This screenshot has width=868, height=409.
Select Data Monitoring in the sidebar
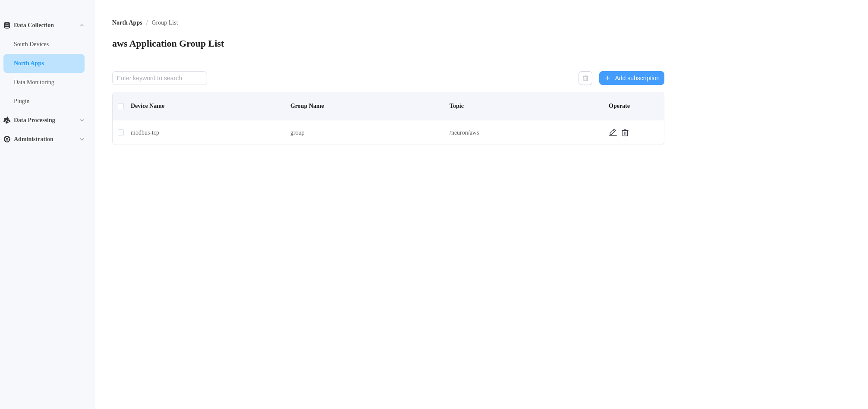click(x=34, y=82)
